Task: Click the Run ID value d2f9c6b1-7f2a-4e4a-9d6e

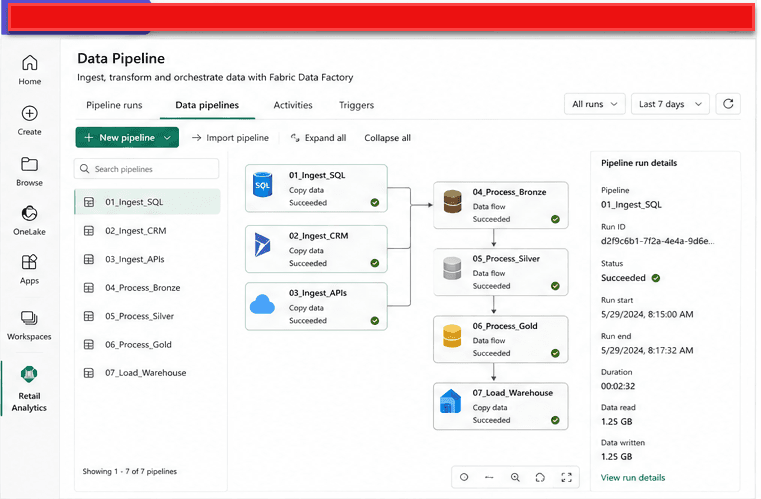Action: pyautogui.click(x=657, y=241)
